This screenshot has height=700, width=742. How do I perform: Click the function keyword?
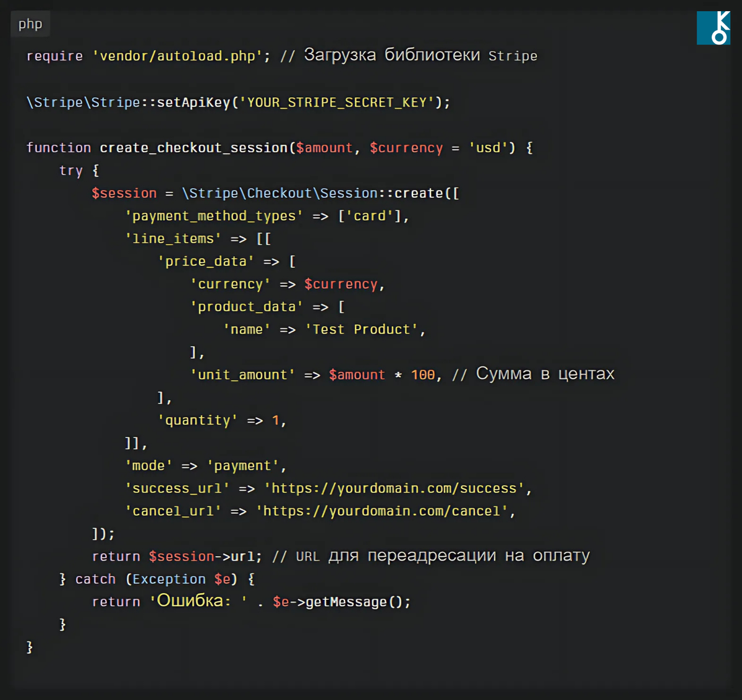coord(59,148)
